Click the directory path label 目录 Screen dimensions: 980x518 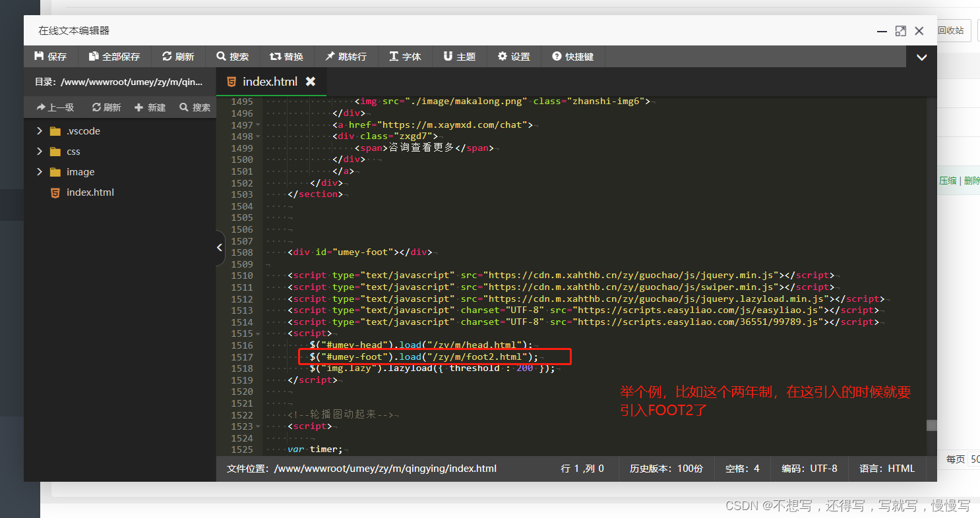point(119,82)
